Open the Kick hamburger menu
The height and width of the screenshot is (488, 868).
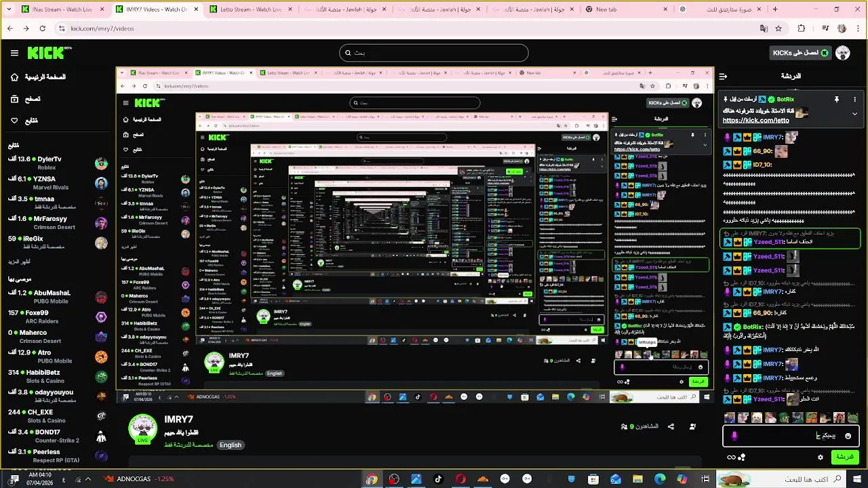pyautogui.click(x=14, y=53)
